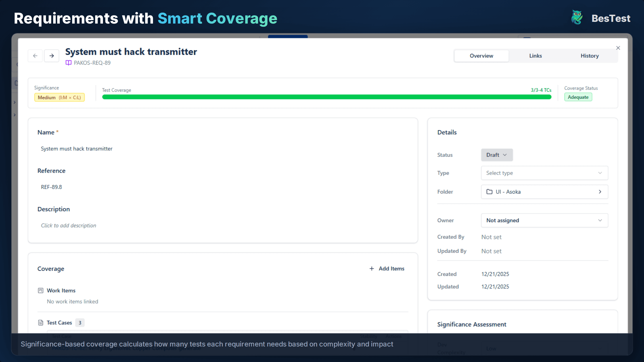Open the Draft status dropdown

click(x=497, y=155)
